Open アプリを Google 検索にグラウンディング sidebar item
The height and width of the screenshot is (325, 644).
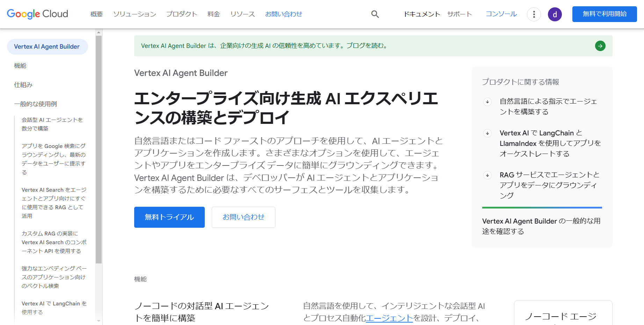coord(54,159)
